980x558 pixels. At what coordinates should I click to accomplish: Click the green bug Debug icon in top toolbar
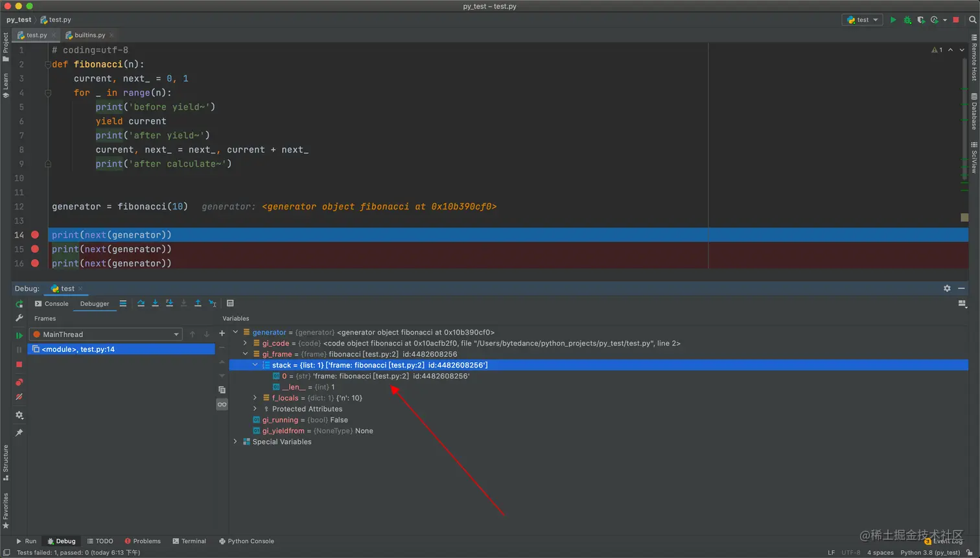[x=907, y=20]
